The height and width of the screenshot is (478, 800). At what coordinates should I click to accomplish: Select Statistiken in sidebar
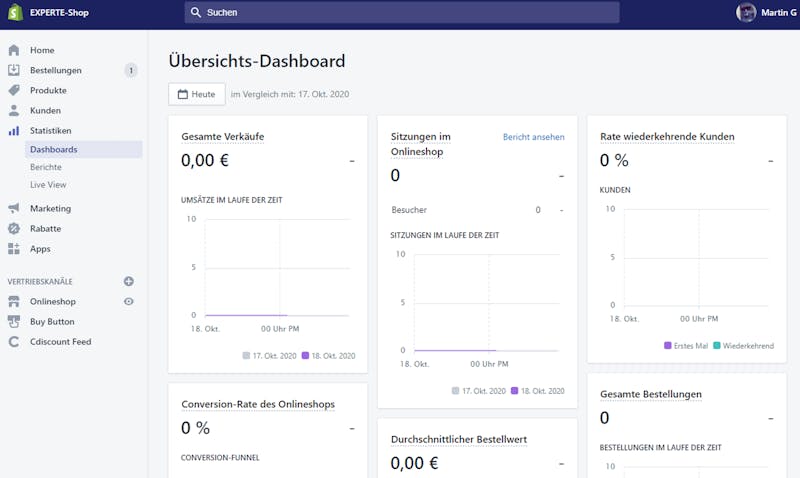51,131
